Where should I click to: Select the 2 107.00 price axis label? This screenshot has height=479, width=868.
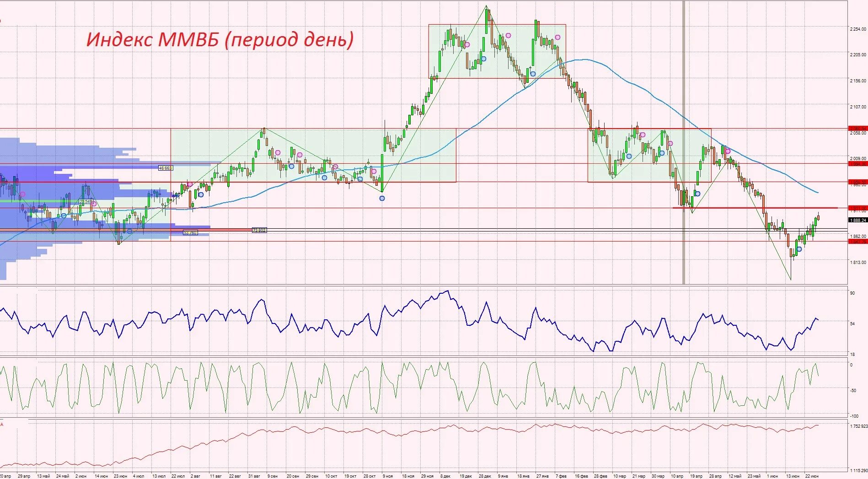858,107
